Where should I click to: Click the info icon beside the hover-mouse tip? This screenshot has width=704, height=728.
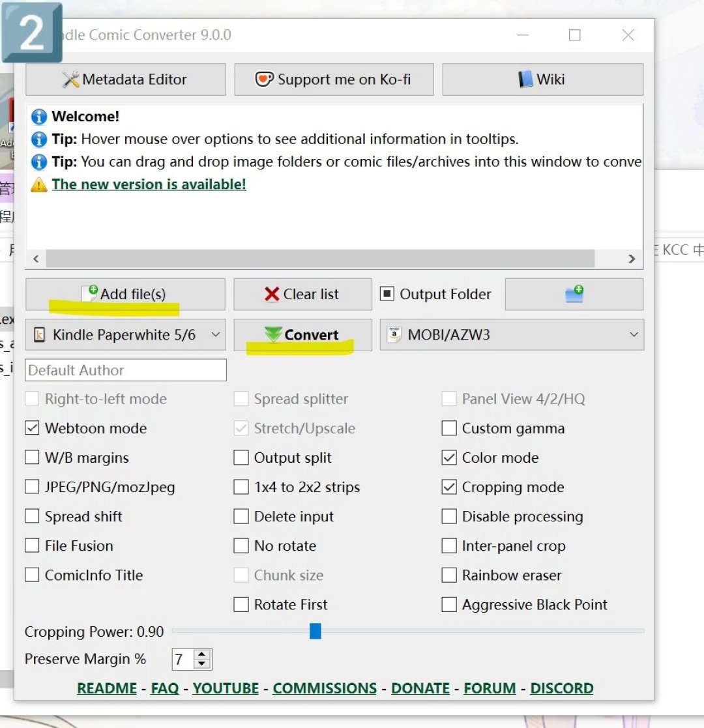click(x=39, y=139)
